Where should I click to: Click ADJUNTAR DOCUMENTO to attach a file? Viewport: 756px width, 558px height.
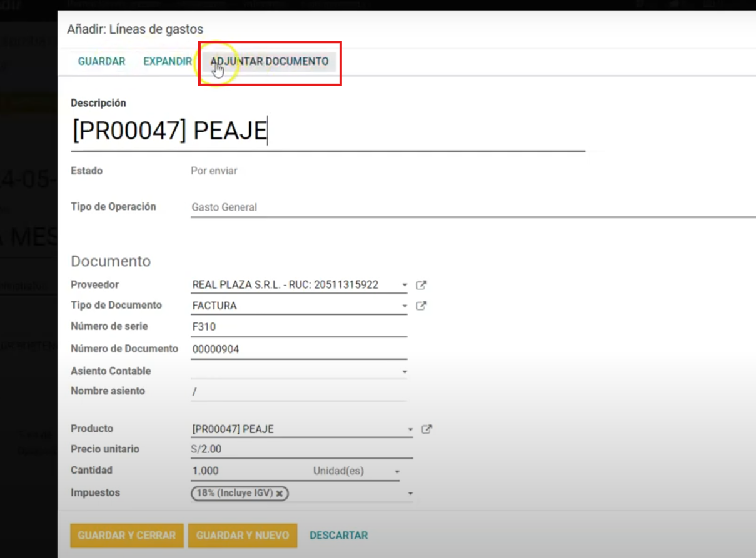point(270,61)
